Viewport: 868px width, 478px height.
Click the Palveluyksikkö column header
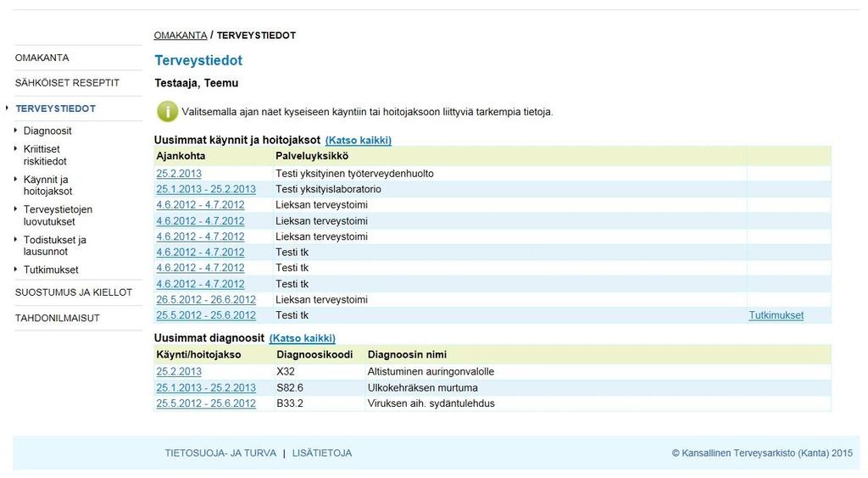pyautogui.click(x=312, y=156)
